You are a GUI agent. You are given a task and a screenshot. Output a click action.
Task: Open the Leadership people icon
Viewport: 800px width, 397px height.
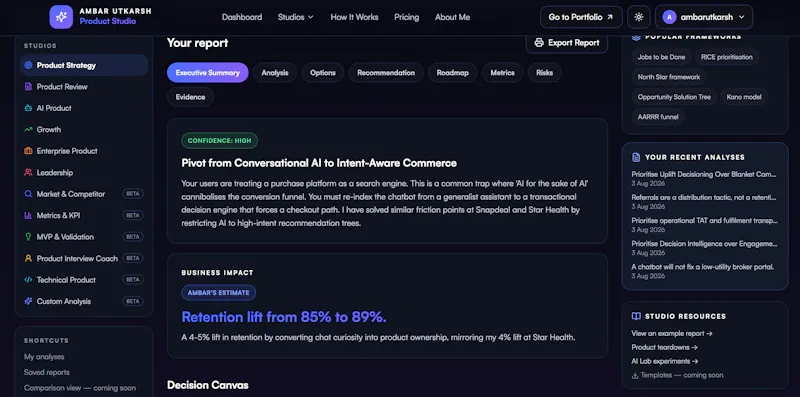[x=28, y=172]
